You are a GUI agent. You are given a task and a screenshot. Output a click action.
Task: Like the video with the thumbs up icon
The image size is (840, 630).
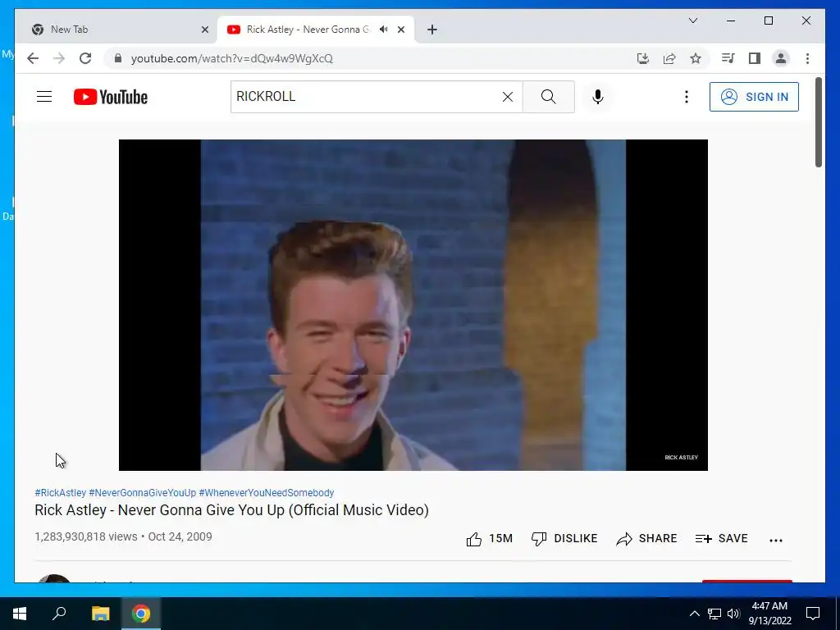pos(474,539)
